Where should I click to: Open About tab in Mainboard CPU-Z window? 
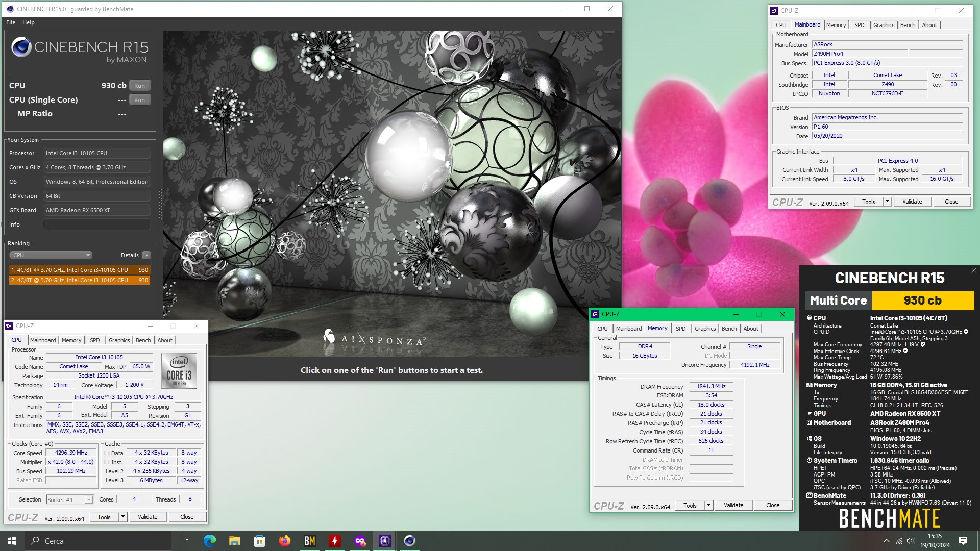[929, 25]
